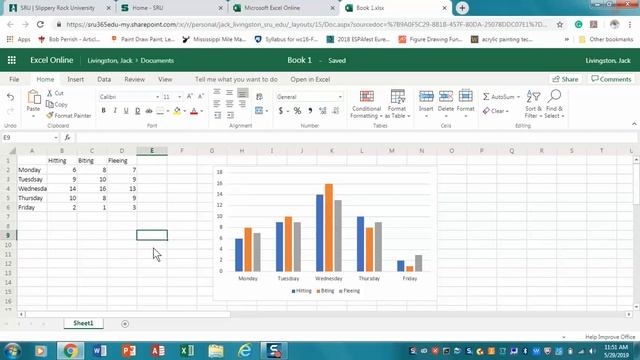The height and width of the screenshot is (360, 640).
Task: Click the decrease indent icon
Action: click(x=218, y=116)
